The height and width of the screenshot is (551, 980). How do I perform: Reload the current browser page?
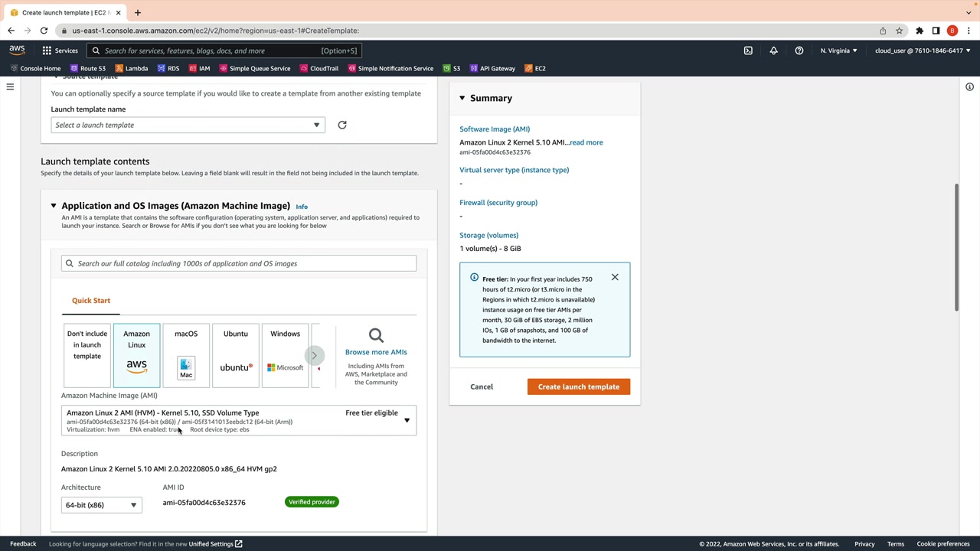coord(44,31)
